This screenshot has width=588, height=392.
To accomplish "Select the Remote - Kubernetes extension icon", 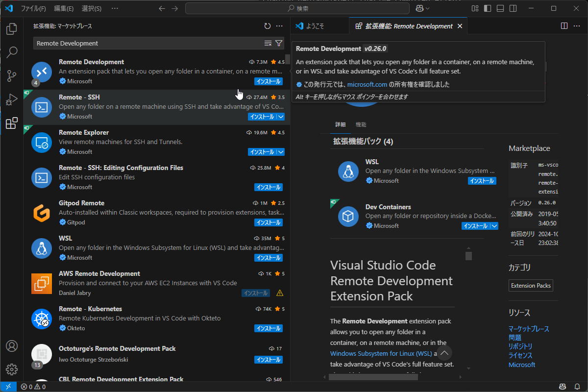I will click(42, 318).
